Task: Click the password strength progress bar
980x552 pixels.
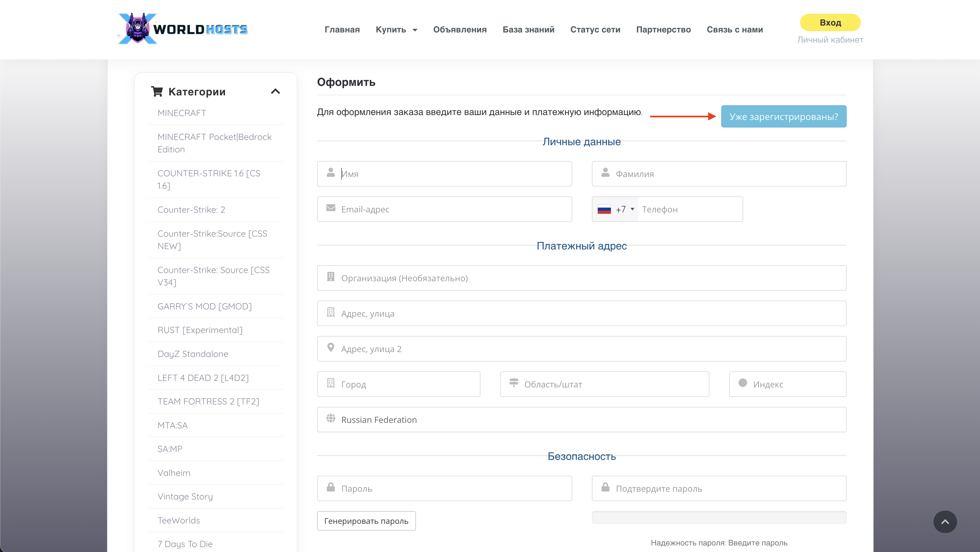Action: 719,518
